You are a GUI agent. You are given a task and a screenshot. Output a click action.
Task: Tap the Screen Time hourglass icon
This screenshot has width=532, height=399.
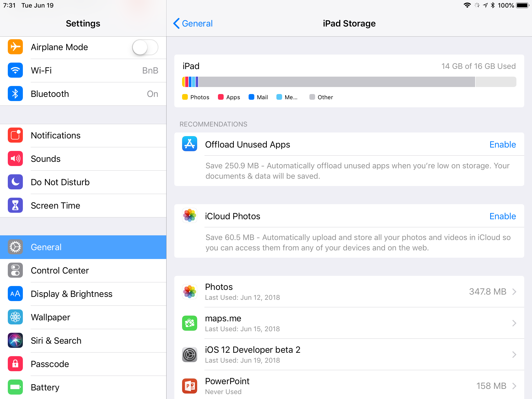15,205
